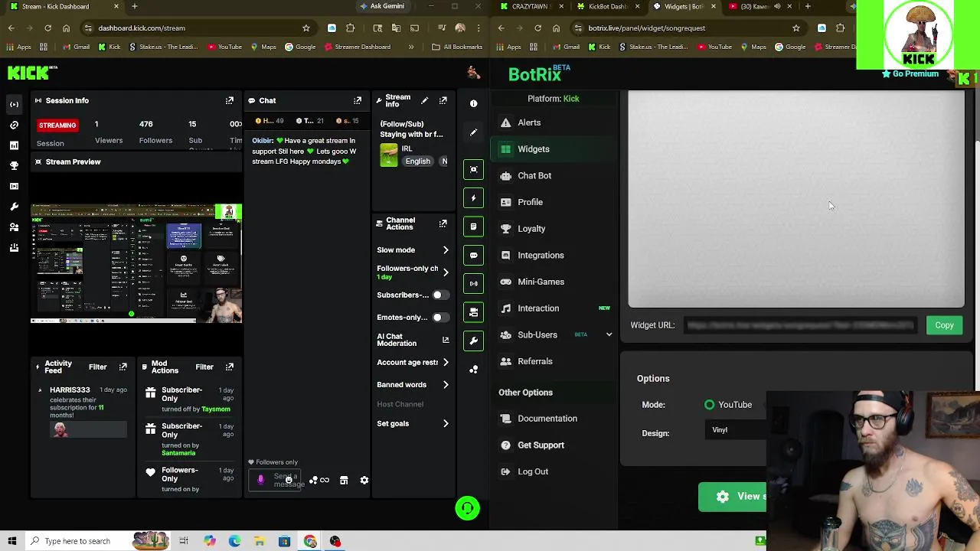
Task: Open the chat shop icon
Action: pos(344,481)
